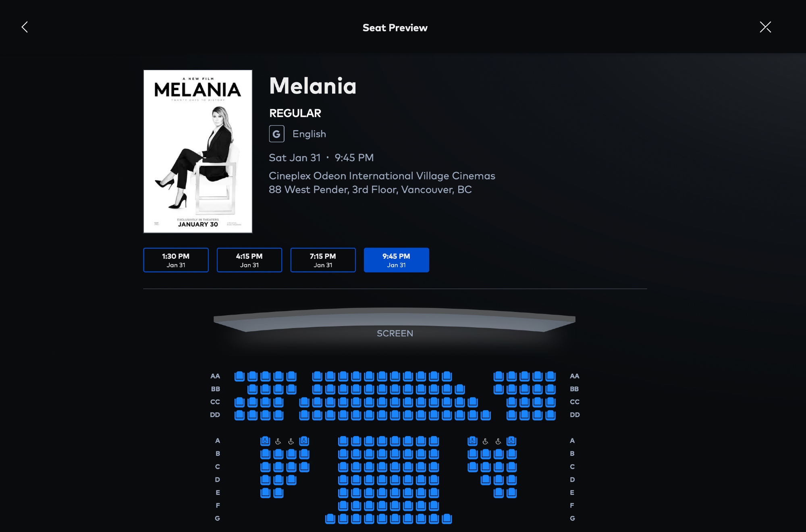
Task: Switch to the 4:15 PM showtime
Action: [x=249, y=260]
